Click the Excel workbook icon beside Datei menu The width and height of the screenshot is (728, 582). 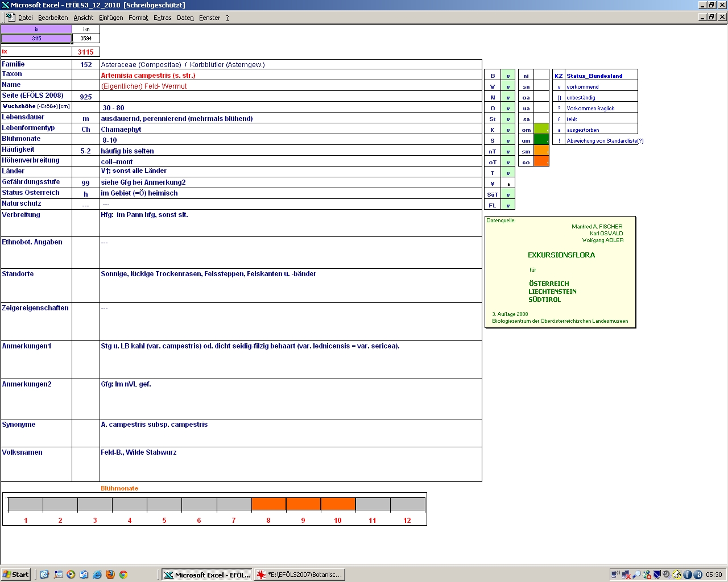pos(10,17)
